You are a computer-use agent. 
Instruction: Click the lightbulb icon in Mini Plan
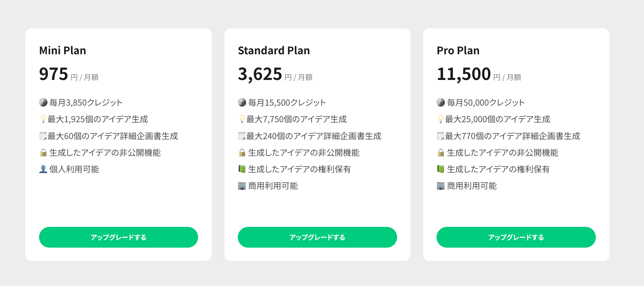coord(43,119)
